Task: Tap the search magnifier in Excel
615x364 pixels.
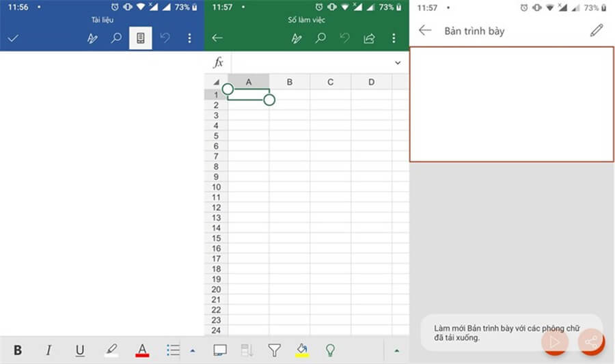Action: 320,38
